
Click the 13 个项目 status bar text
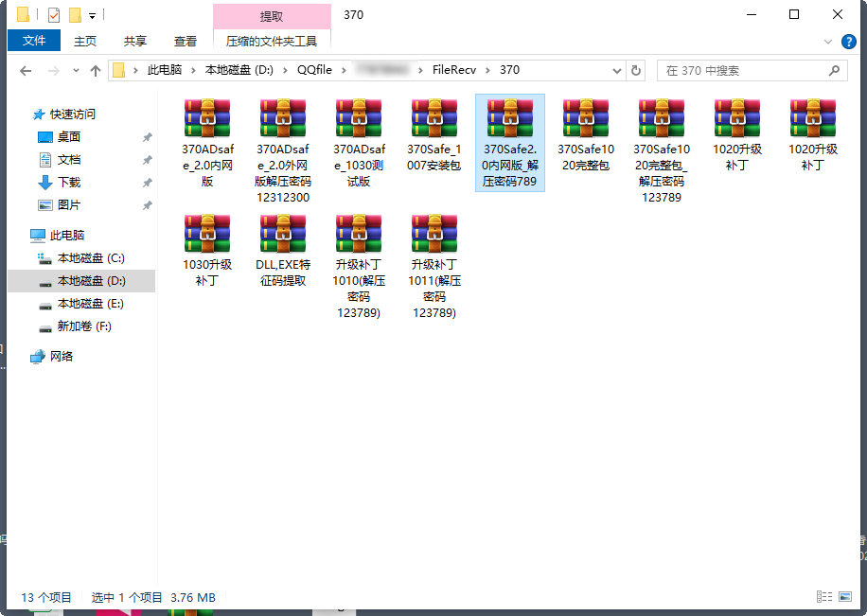pyautogui.click(x=46, y=597)
